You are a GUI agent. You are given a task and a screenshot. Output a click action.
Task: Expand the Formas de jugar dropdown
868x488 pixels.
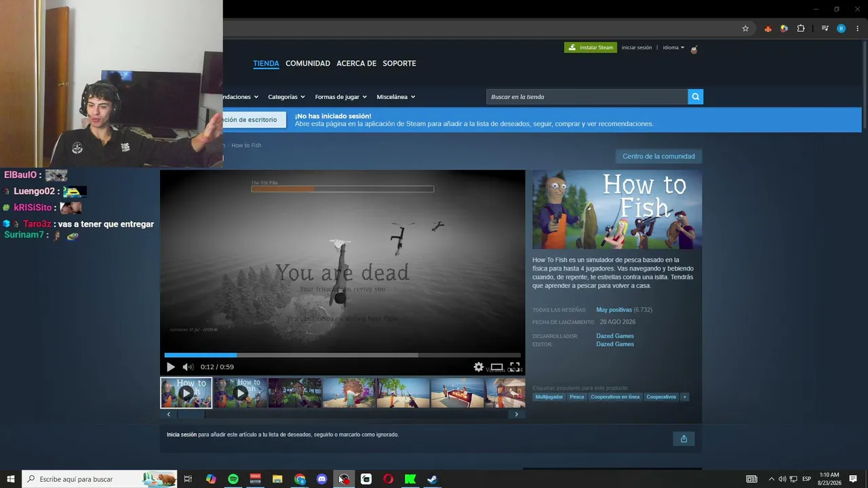pos(340,97)
